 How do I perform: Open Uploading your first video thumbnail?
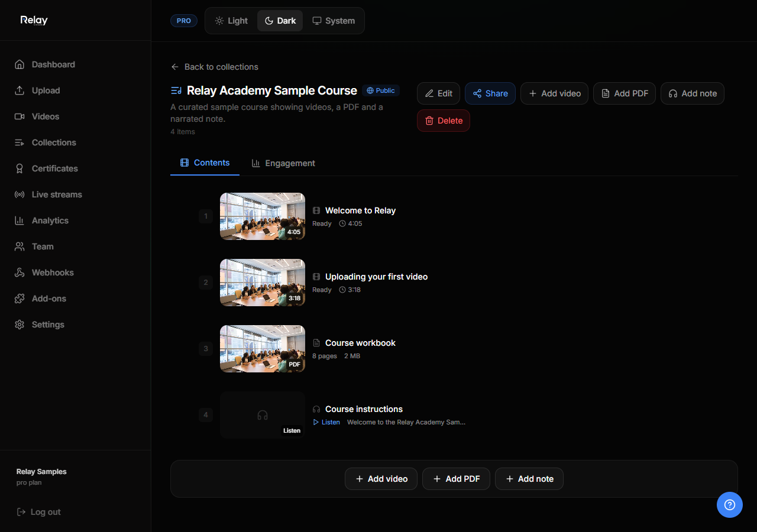[263, 283]
